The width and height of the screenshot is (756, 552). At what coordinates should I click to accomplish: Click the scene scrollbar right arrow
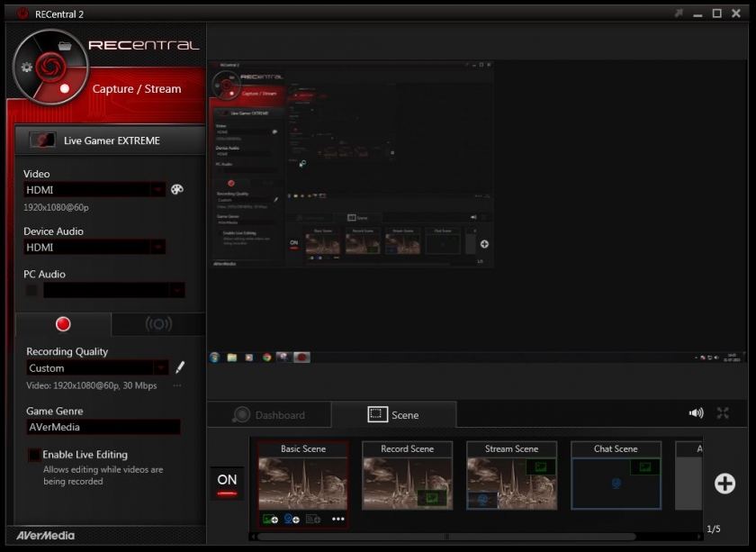pyautogui.click(x=699, y=537)
